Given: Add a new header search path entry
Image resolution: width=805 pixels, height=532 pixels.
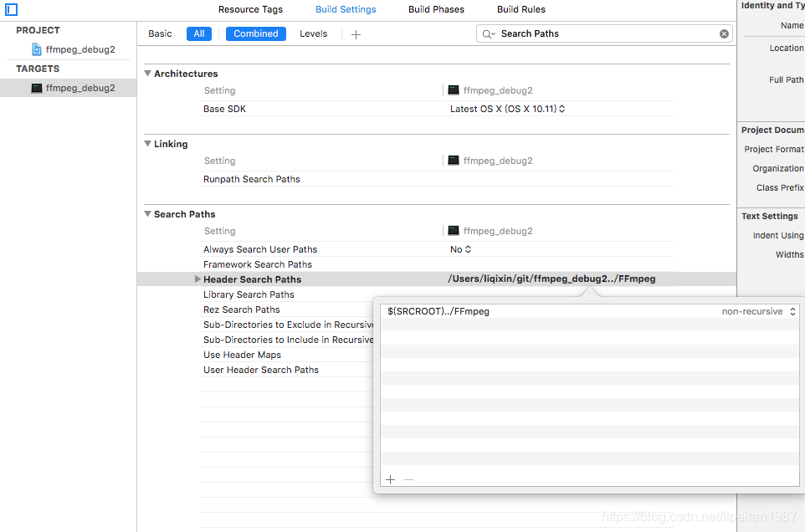Looking at the screenshot, I should (x=390, y=479).
